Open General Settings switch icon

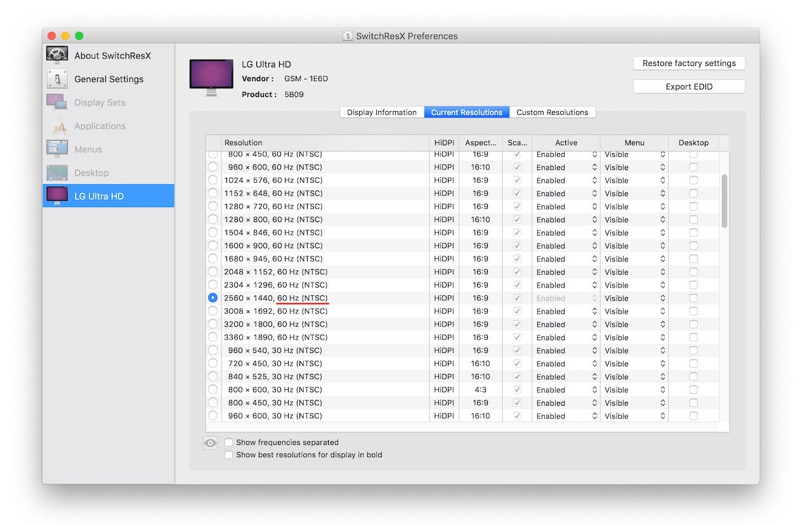57,79
